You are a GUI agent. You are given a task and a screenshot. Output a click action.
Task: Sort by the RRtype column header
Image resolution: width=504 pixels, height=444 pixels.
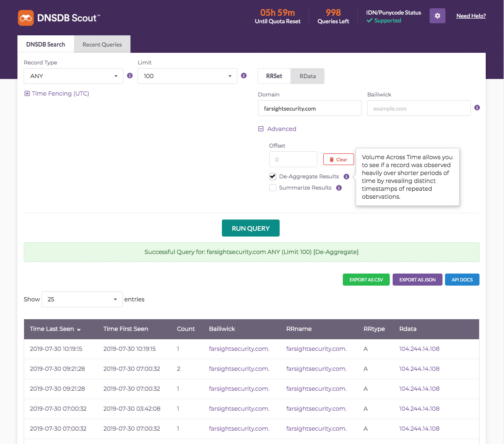tap(374, 329)
